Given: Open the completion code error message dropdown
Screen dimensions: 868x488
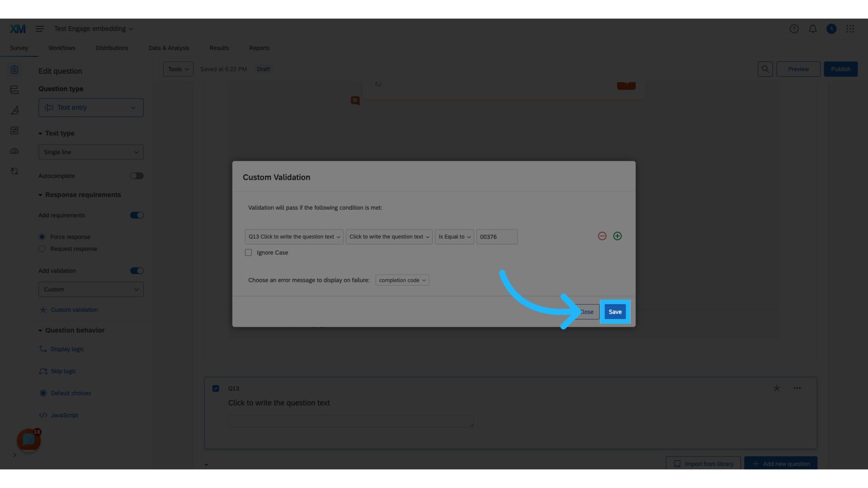Looking at the screenshot, I should coord(402,280).
